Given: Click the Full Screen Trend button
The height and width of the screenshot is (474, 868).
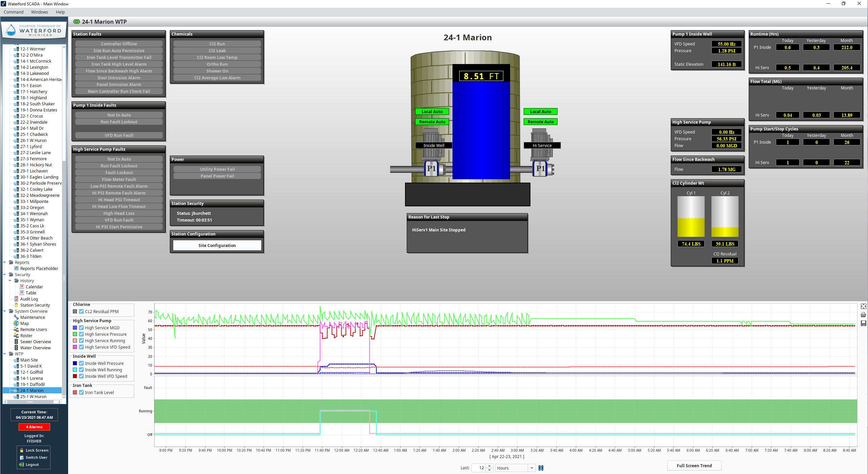Looking at the screenshot, I should tap(694, 466).
